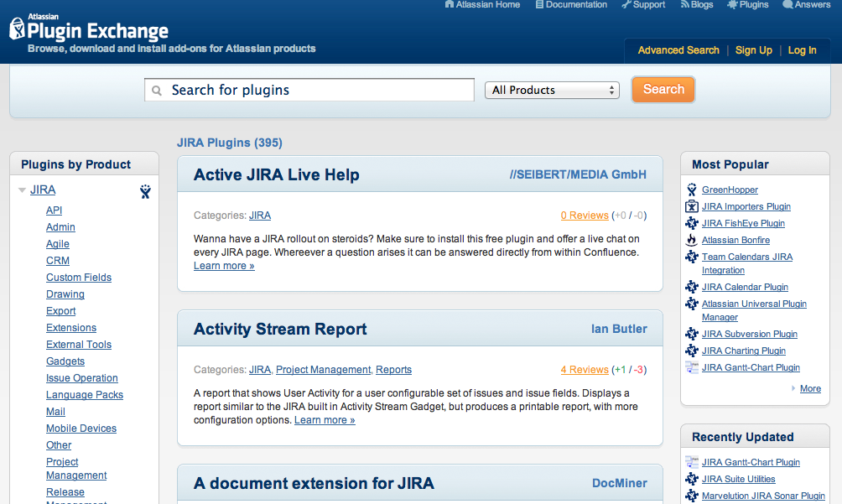Click the Team Calendars JIRA Integration icon
This screenshot has height=504, width=842.
point(692,257)
